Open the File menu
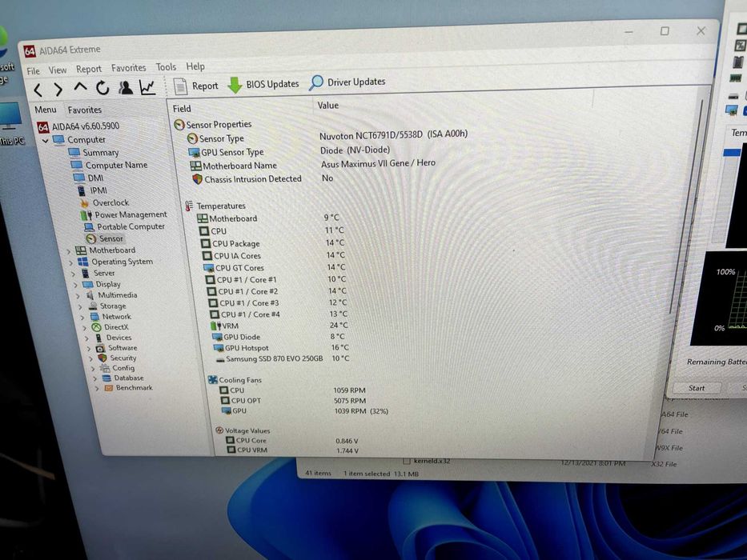 click(34, 71)
